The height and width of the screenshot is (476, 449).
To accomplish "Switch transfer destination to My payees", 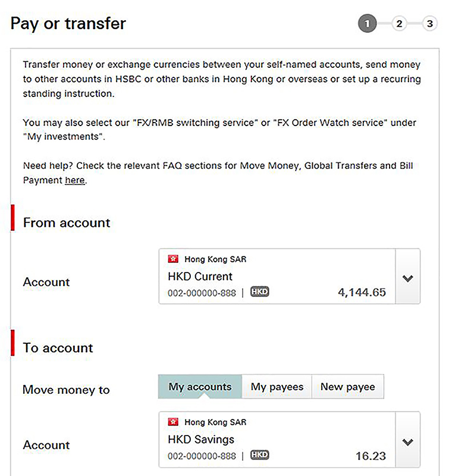I will coord(277,386).
